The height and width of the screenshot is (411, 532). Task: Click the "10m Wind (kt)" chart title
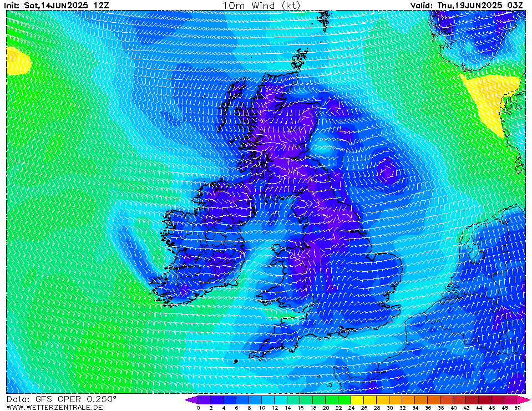[261, 5]
